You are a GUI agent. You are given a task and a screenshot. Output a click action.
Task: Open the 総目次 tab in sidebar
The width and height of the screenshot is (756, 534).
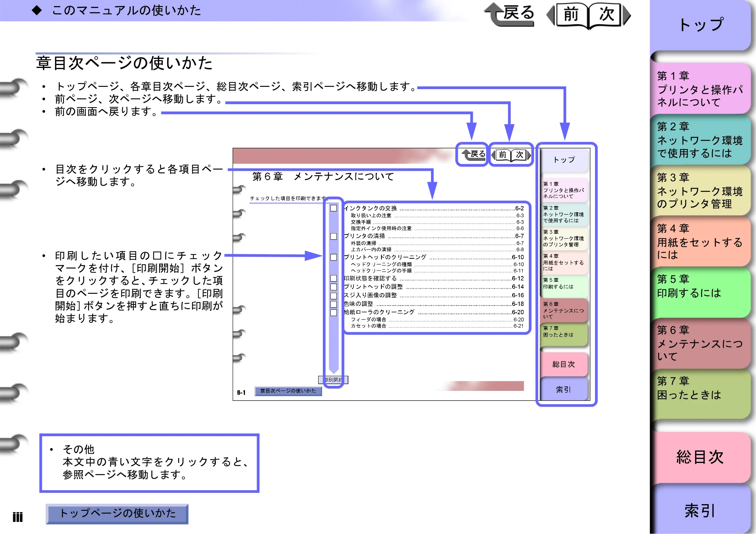coord(700,457)
